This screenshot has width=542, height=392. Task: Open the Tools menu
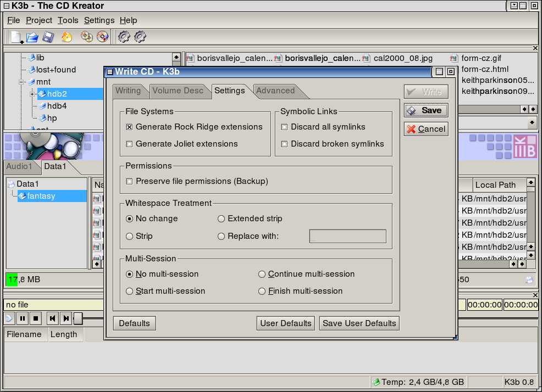coord(68,20)
